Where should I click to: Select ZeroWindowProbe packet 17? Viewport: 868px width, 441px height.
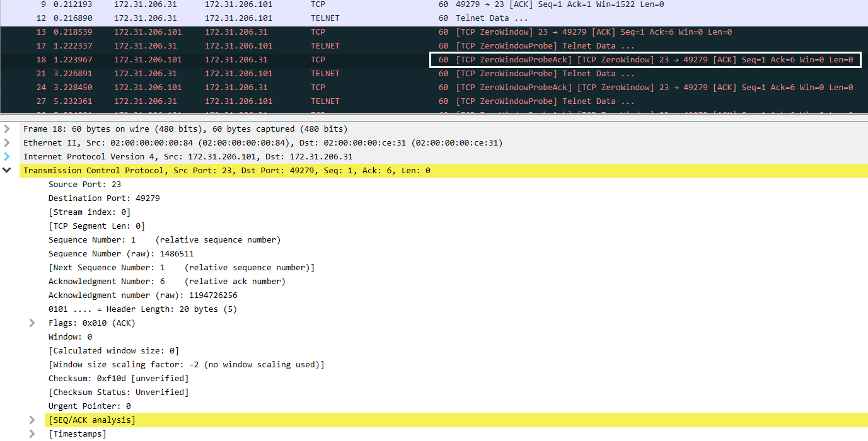[189, 45]
